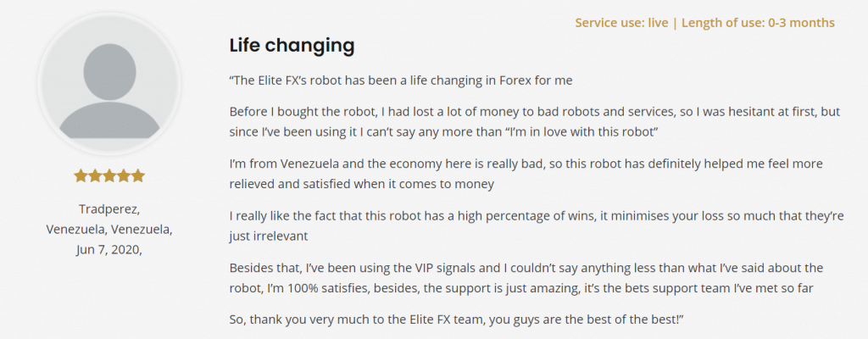Click the opening sentence about Elite FX's robot
This screenshot has height=339, width=868.
pos(401,81)
